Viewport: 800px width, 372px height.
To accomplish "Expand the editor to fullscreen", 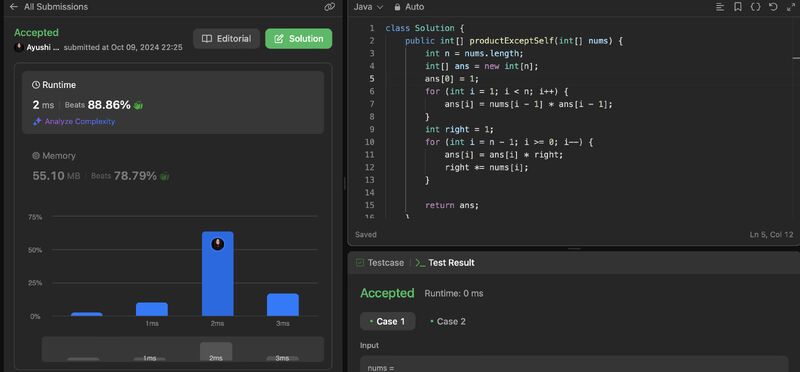I will pyautogui.click(x=791, y=7).
